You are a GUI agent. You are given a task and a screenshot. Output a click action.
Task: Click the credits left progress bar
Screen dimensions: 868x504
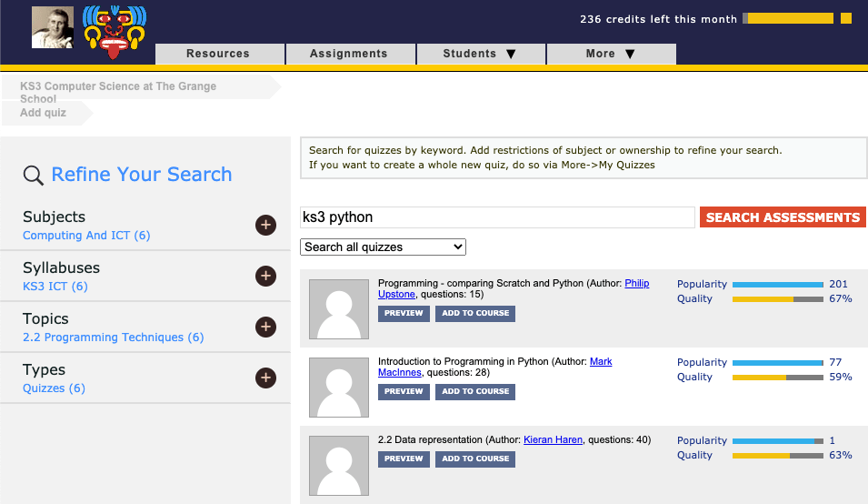pos(788,18)
